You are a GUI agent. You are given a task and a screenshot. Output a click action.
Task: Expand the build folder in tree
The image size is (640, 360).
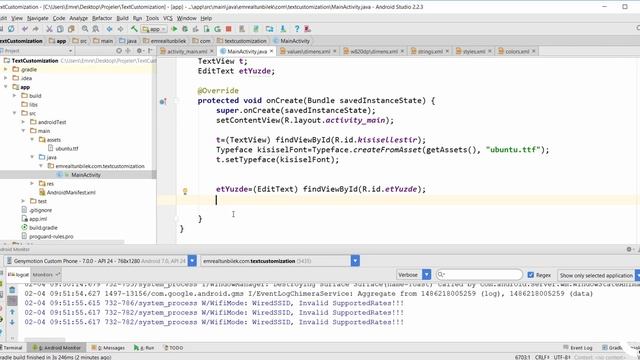(x=15, y=96)
